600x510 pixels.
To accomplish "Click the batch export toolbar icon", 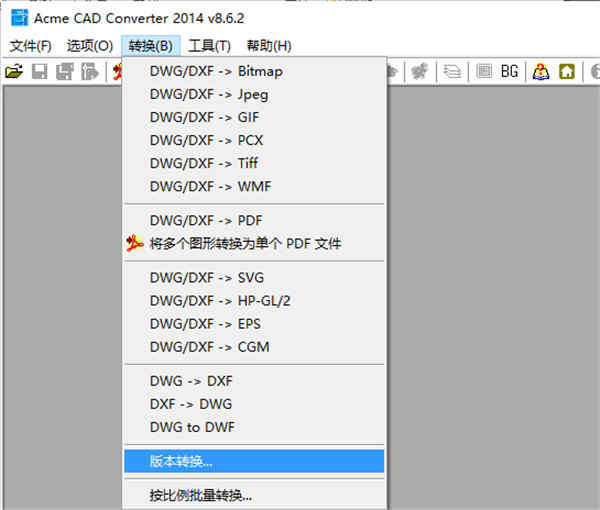I will tap(90, 72).
